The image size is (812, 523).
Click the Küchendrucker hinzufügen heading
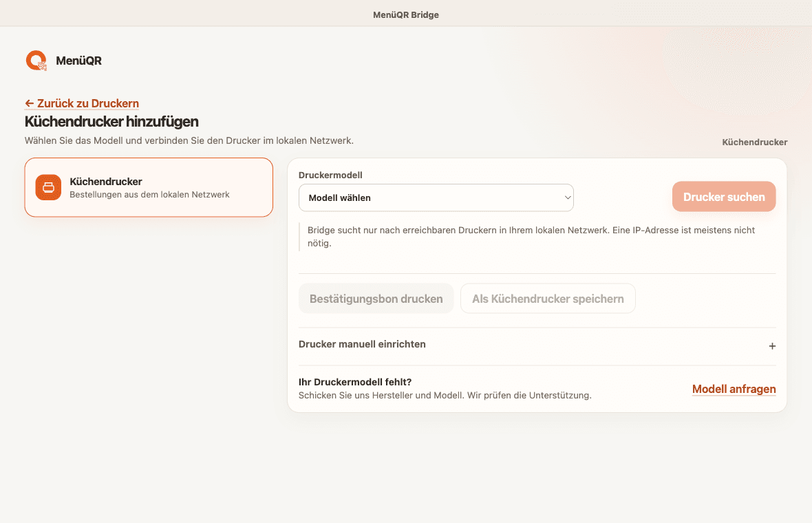(x=112, y=122)
